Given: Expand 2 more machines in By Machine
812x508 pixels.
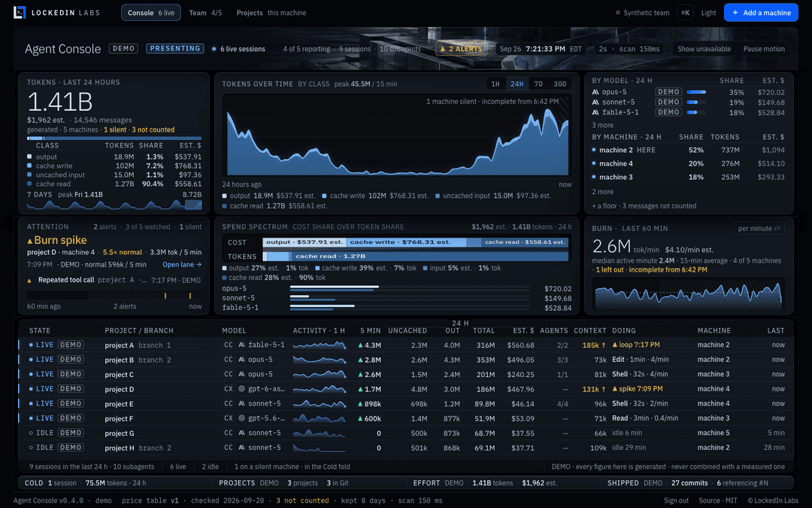Looking at the screenshot, I should tap(603, 192).
